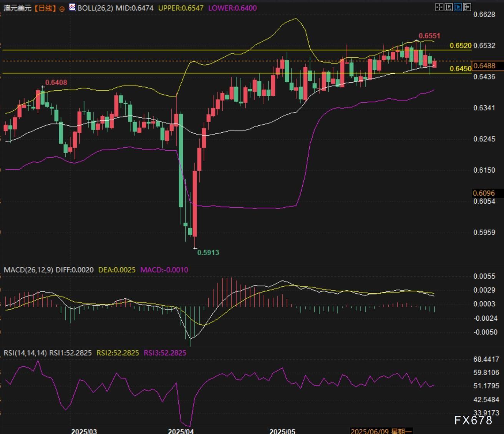Toggle the blue highlighted play-arrow chart icon
Screen dimensions: 504x434
tap(458, 7)
